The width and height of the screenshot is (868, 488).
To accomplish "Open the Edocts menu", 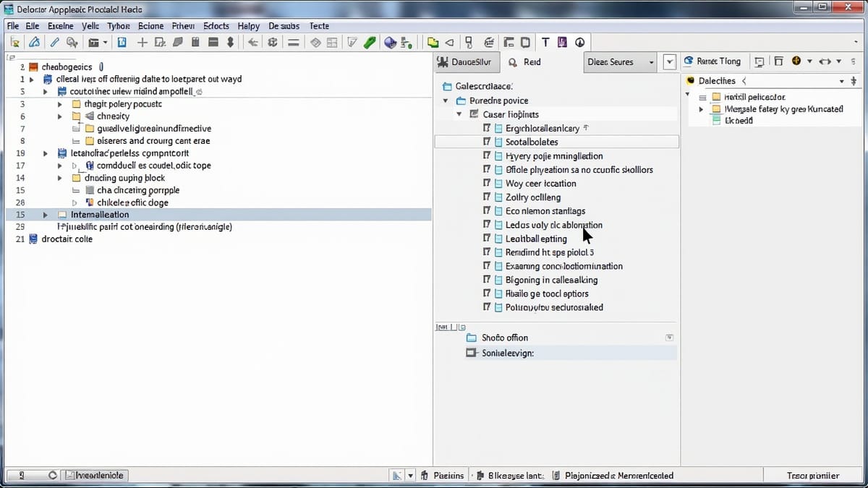I will click(216, 25).
